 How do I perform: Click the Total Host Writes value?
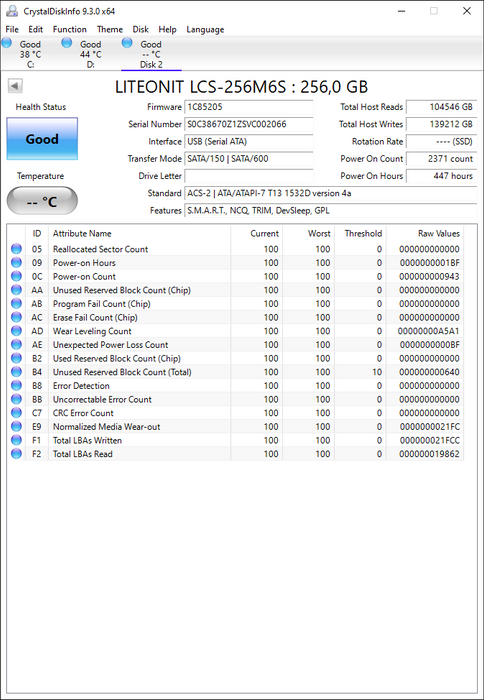(x=441, y=124)
